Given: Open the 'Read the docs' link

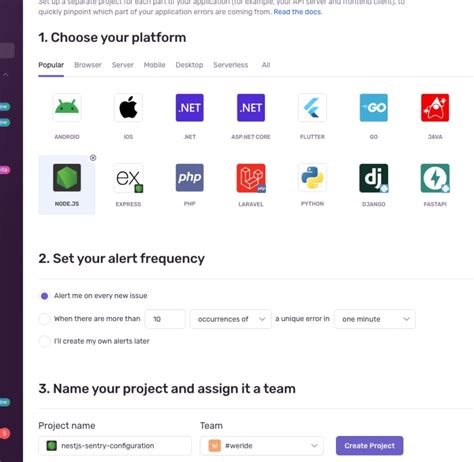Looking at the screenshot, I should tap(297, 12).
